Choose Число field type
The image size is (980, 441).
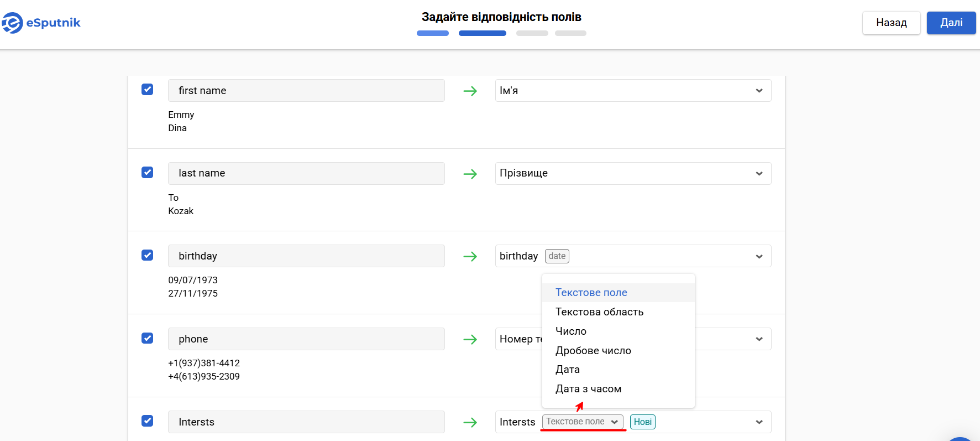618,331
